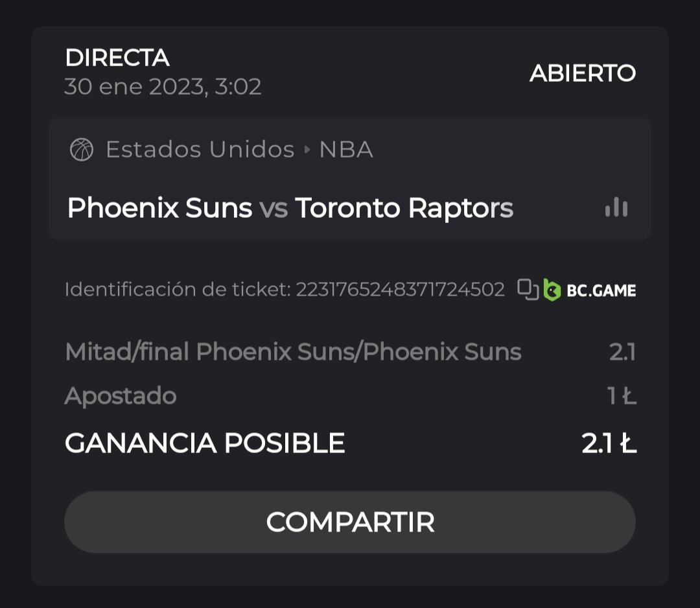The height and width of the screenshot is (608, 700).
Task: Click the Ł currency symbol beside stake
Action: coord(629,396)
